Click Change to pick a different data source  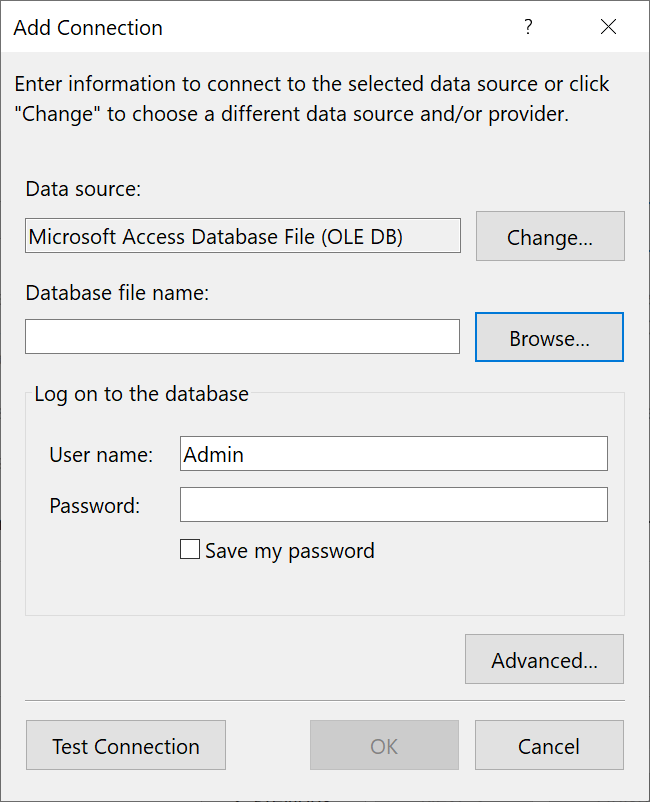(550, 236)
